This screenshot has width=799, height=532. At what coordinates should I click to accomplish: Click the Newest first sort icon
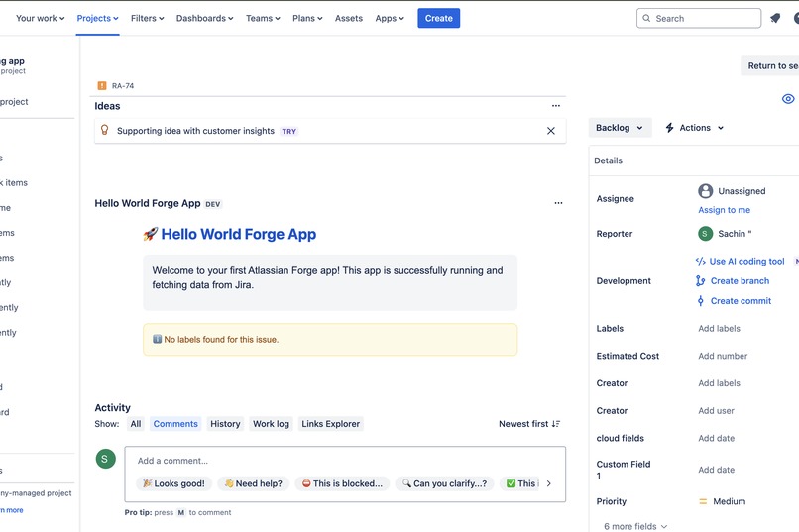(556, 424)
